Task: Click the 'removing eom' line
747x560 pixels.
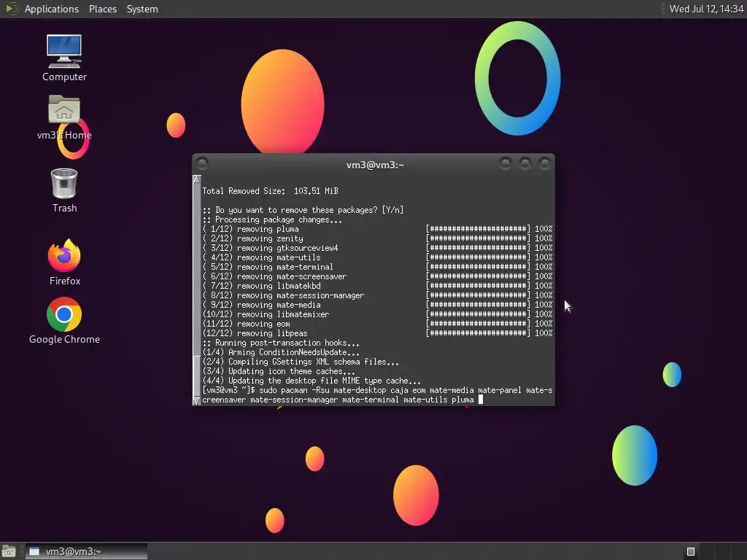Action: click(247, 324)
